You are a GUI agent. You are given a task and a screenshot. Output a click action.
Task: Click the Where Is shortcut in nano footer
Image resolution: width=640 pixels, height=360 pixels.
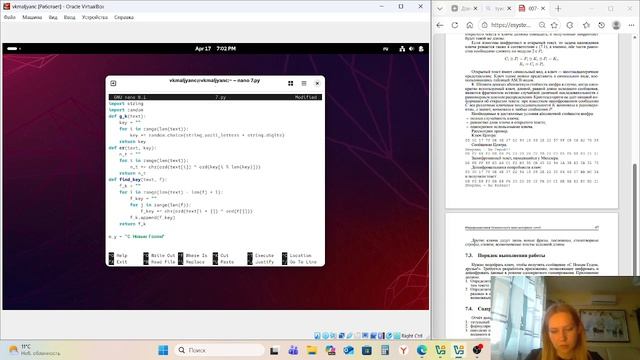pyautogui.click(x=193, y=256)
